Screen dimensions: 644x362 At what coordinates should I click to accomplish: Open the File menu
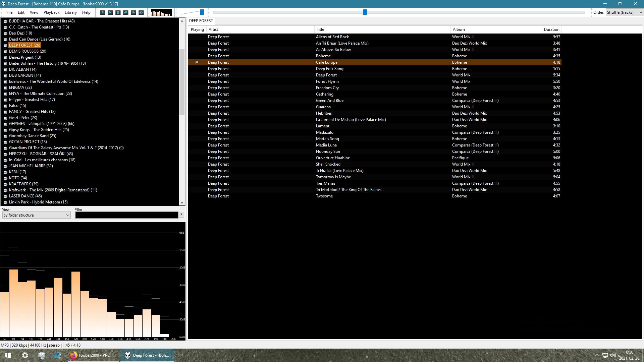click(x=9, y=12)
